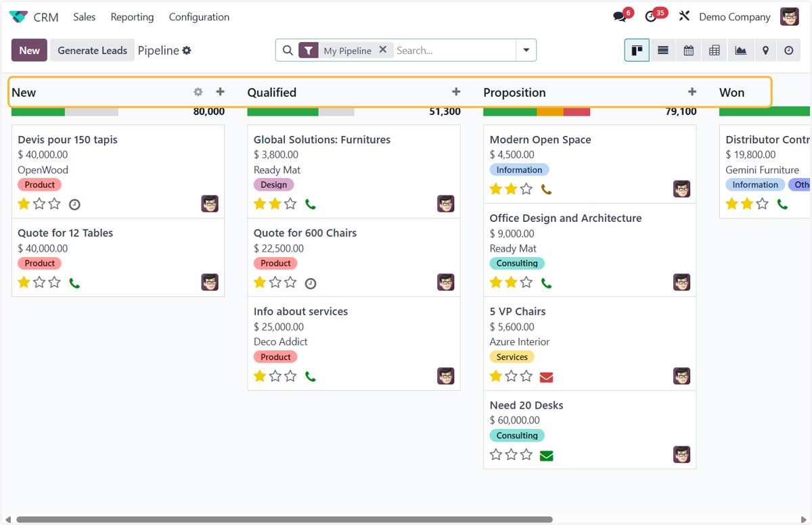Click Consulting tag on Office Design and Architecture
Image resolution: width=812 pixels, height=525 pixels.
pyautogui.click(x=517, y=263)
